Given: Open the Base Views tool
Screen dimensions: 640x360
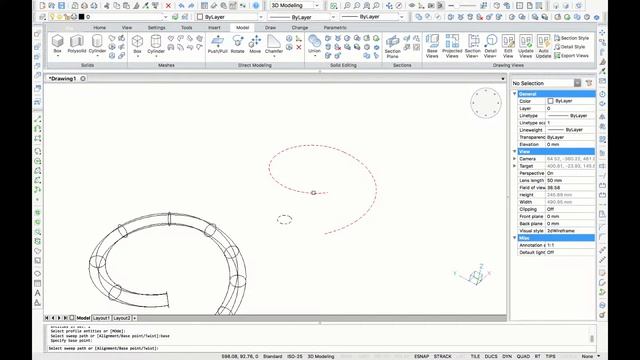Looking at the screenshot, I should [432, 46].
